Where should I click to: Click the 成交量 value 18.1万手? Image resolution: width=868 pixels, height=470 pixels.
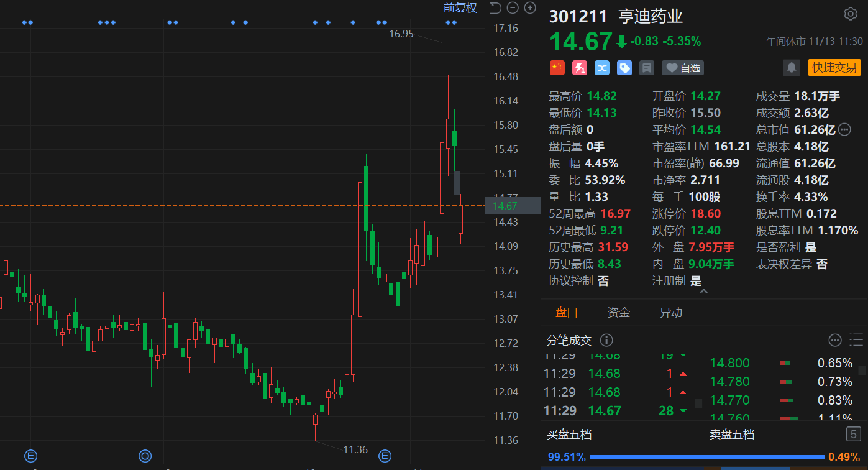point(817,96)
